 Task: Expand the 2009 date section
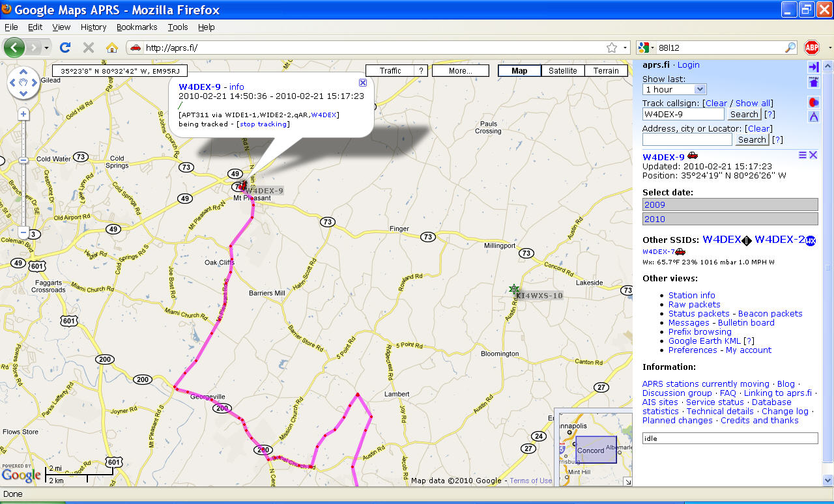pos(730,204)
